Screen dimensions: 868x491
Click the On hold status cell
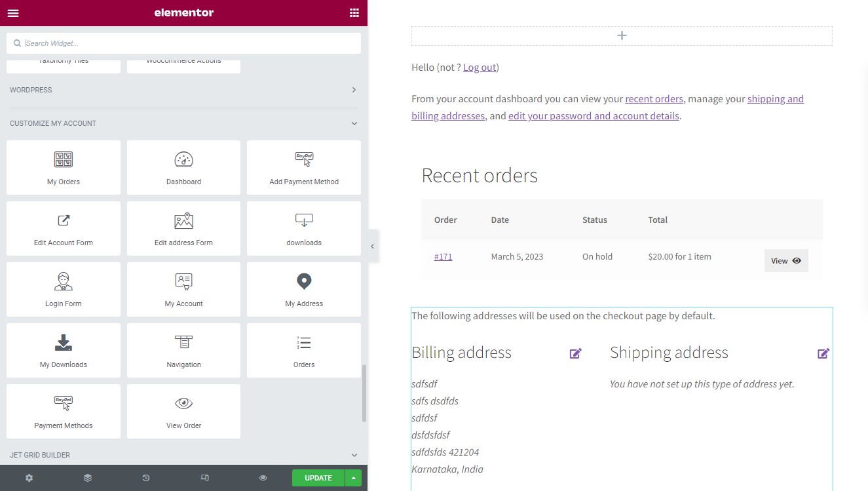click(x=597, y=256)
